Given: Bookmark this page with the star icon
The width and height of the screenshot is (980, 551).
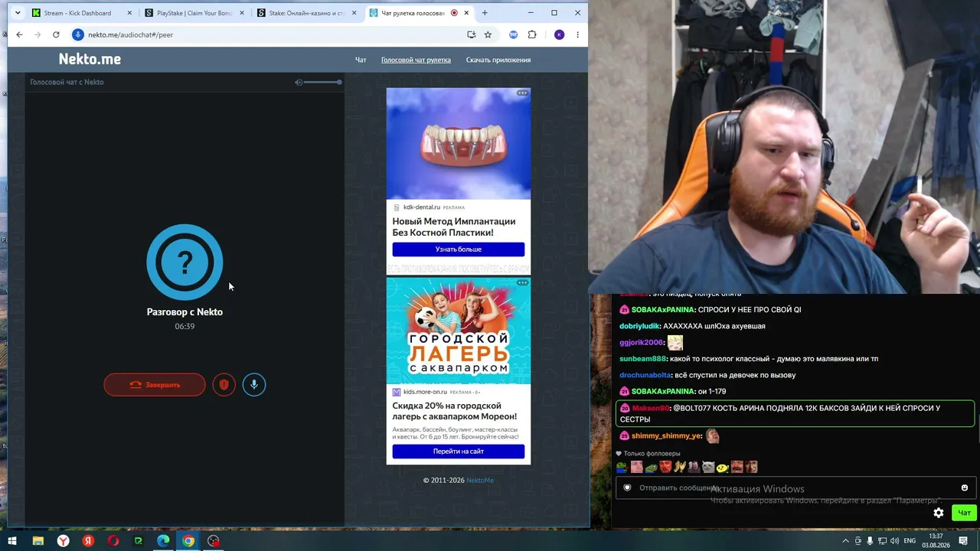Looking at the screenshot, I should point(488,34).
